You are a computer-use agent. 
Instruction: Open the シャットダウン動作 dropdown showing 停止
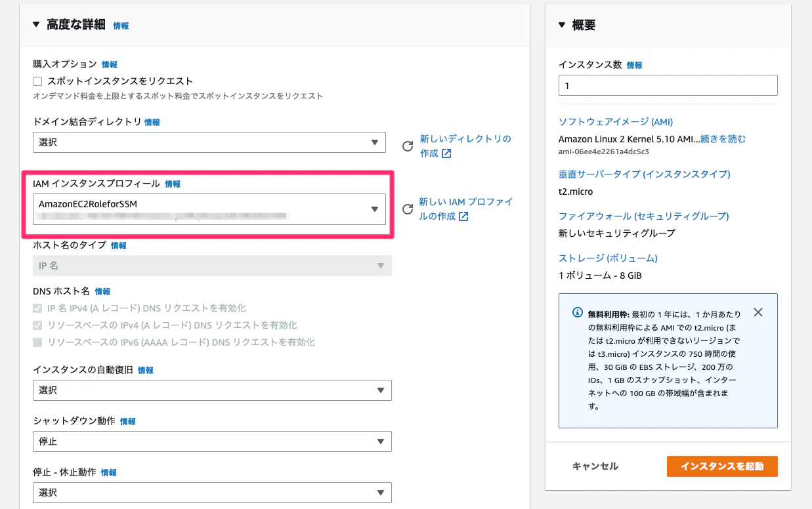pos(212,441)
